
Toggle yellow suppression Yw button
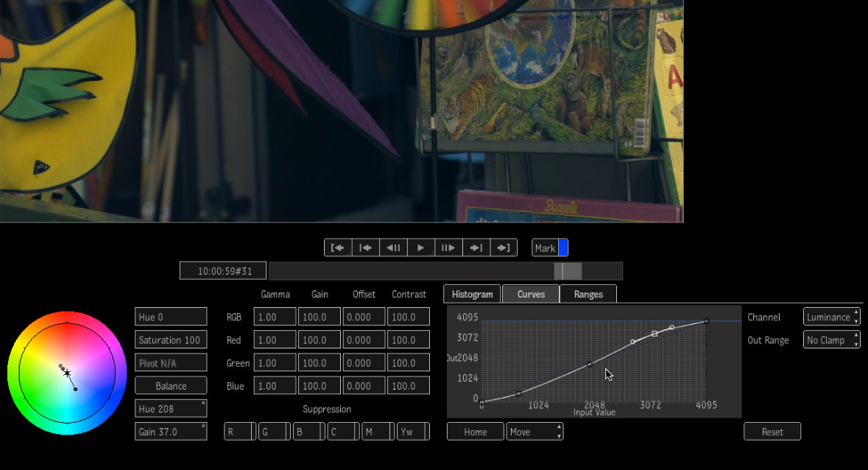coord(413,432)
